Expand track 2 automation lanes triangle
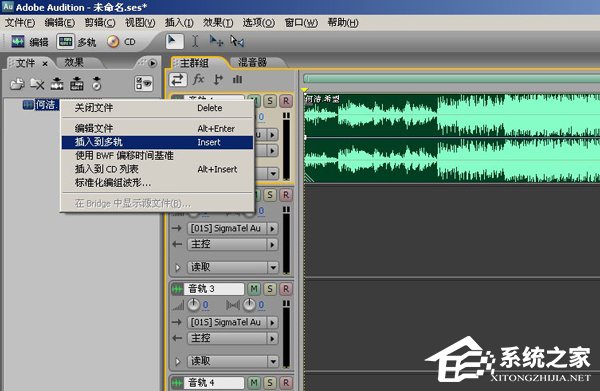 tap(178, 267)
